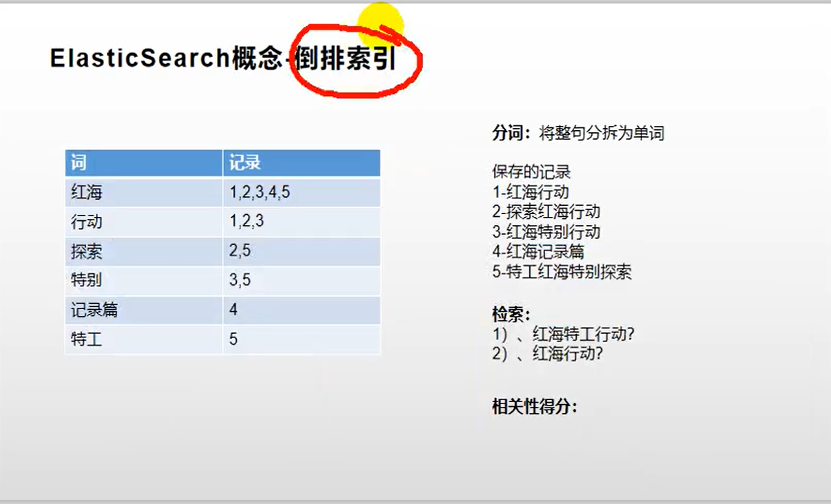Screen dimensions: 831x504
Task: Click the table cell '红海'
Action: pyautogui.click(x=144, y=192)
